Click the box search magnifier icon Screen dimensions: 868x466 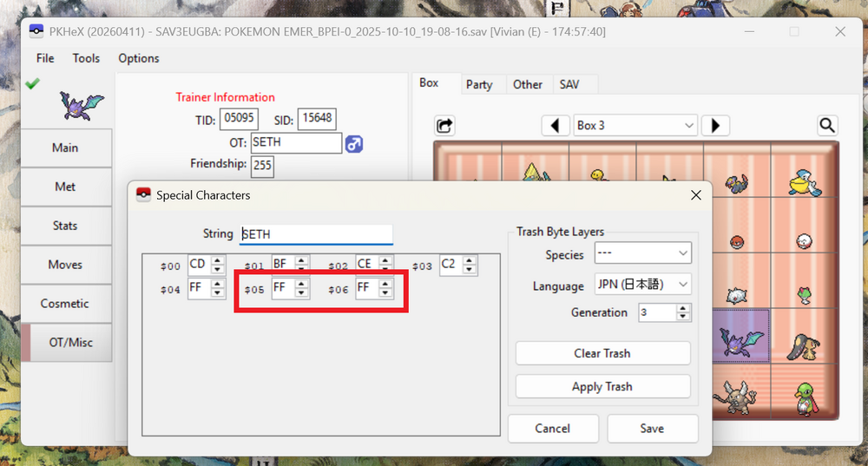[x=827, y=125]
